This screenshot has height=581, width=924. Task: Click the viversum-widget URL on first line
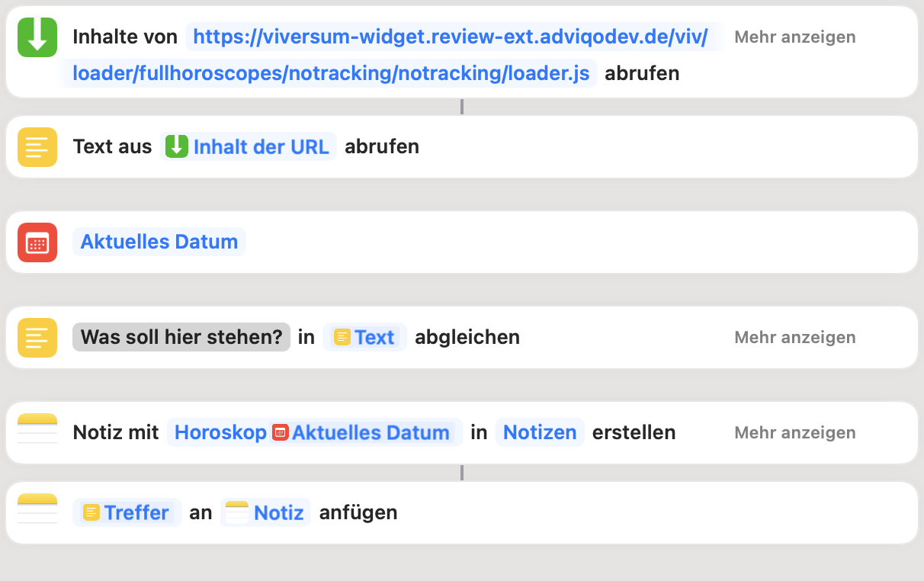point(451,37)
